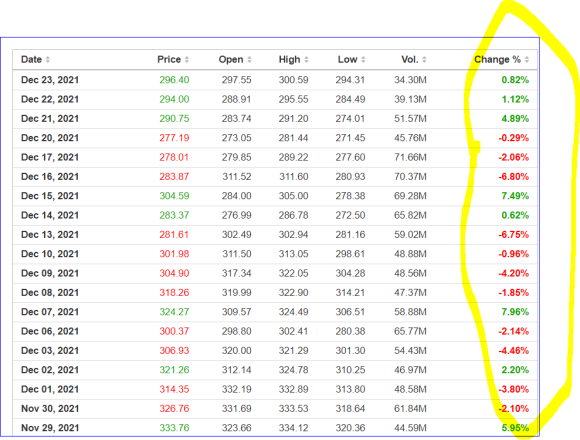Select the Dec 14, 2021 date cell
Image resolution: width=580 pixels, height=440 pixels.
tap(50, 215)
